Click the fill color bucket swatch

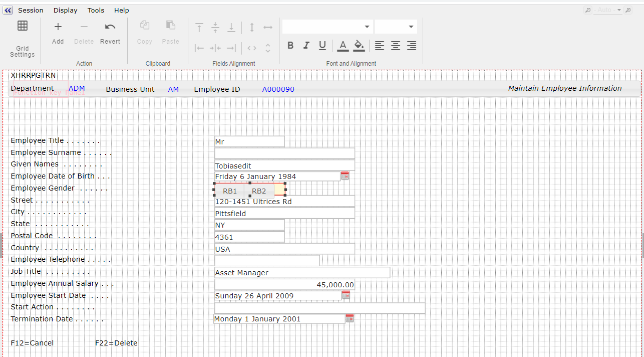coord(359,46)
